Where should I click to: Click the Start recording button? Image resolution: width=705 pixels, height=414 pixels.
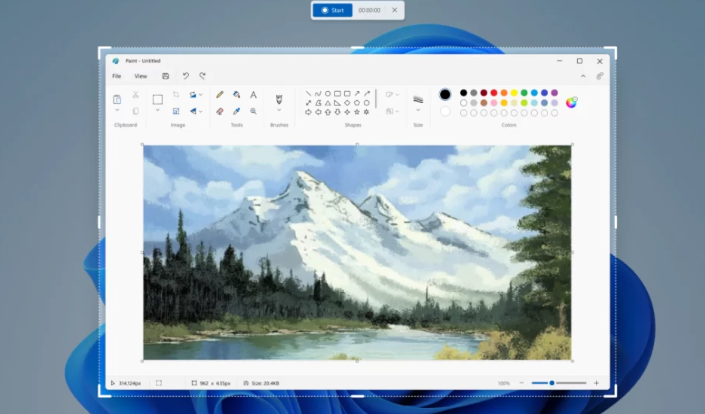point(332,10)
